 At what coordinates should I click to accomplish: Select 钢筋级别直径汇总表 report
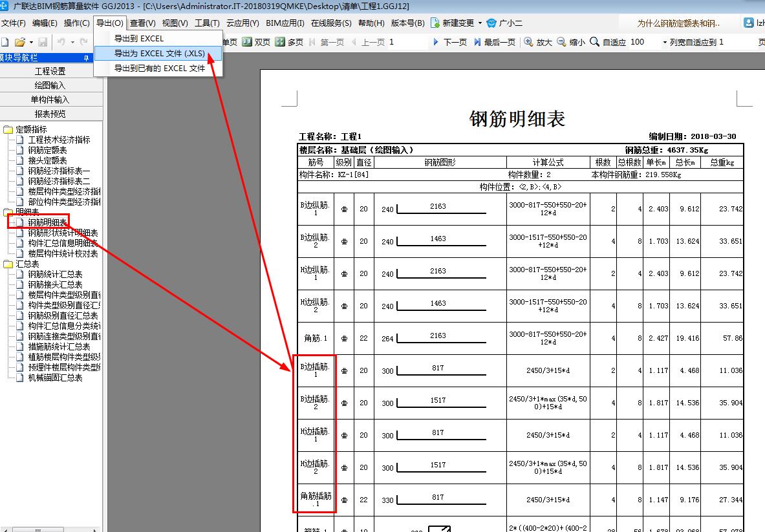click(63, 315)
